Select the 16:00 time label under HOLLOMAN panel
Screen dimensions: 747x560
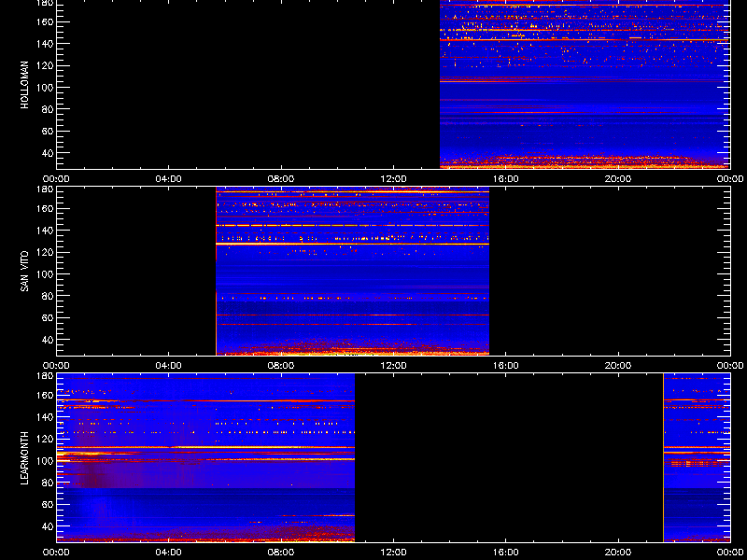[x=505, y=179]
